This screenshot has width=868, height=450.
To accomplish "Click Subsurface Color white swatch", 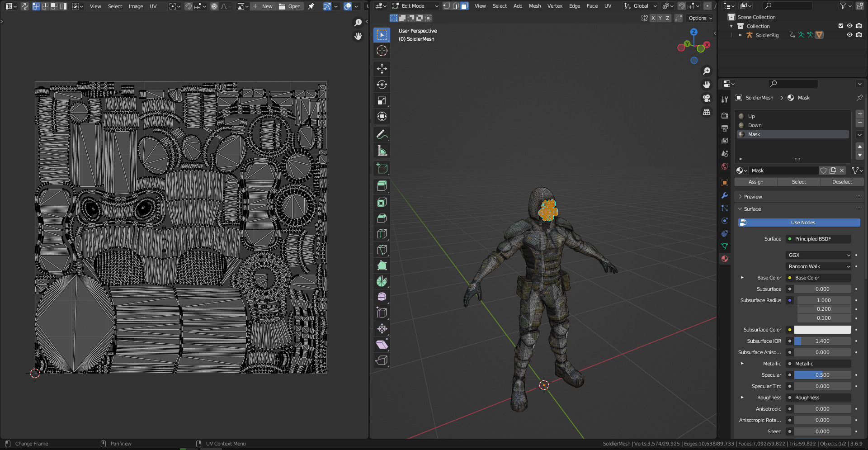I will point(822,330).
